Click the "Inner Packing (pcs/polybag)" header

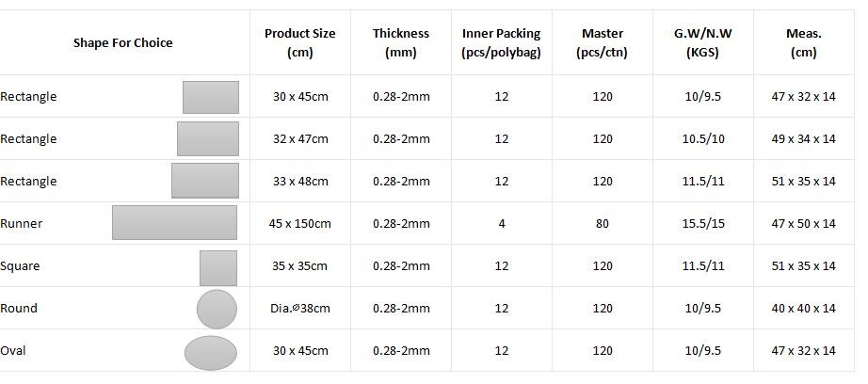click(x=501, y=42)
